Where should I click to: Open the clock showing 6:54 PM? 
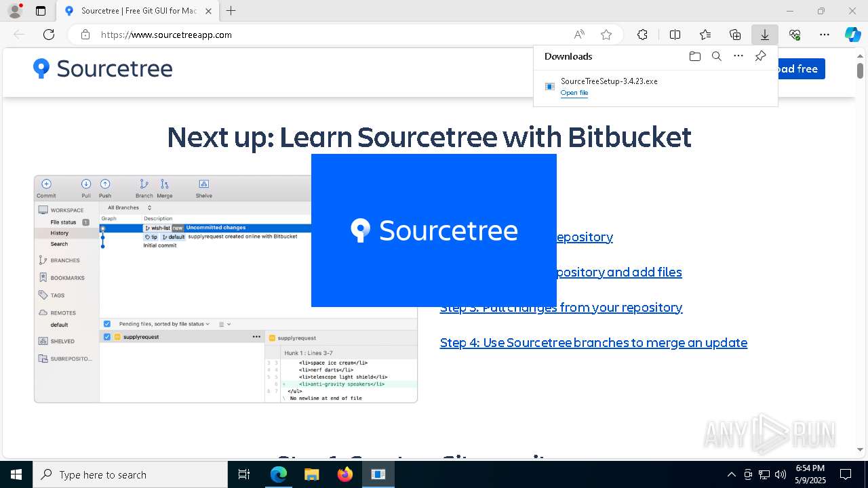[810, 474]
